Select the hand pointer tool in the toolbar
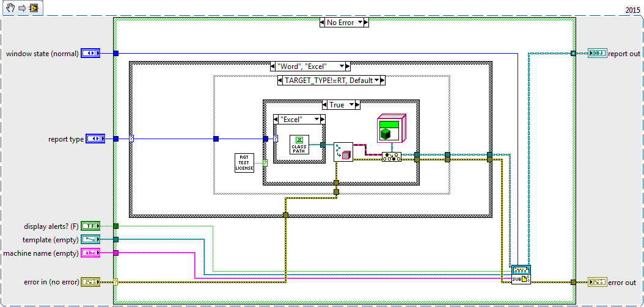Image resolution: width=644 pixels, height=307 pixels. click(x=10, y=7)
